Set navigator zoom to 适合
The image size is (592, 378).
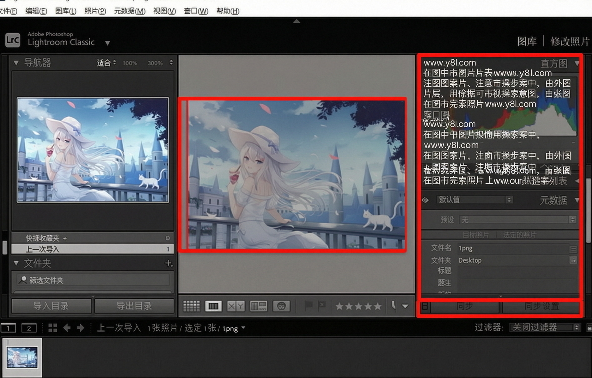click(104, 63)
